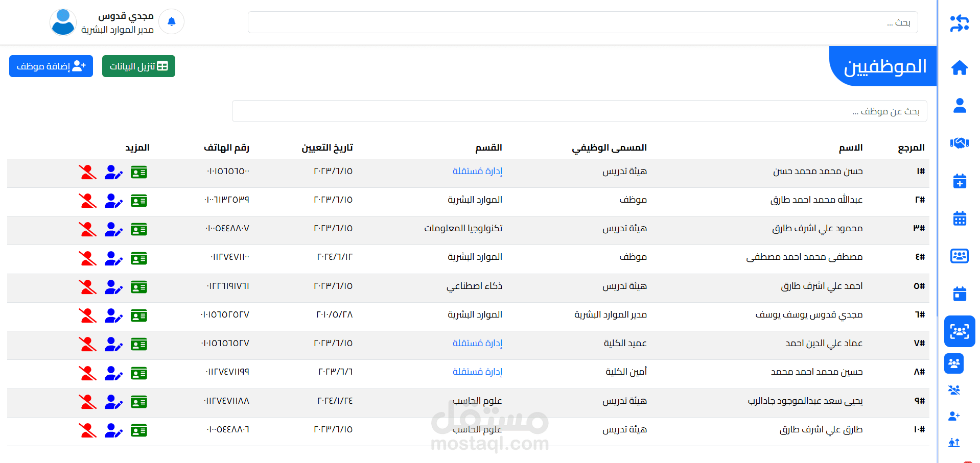The width and height of the screenshot is (980, 463).
Task: Open the add-user sidebar icon
Action: tap(954, 416)
